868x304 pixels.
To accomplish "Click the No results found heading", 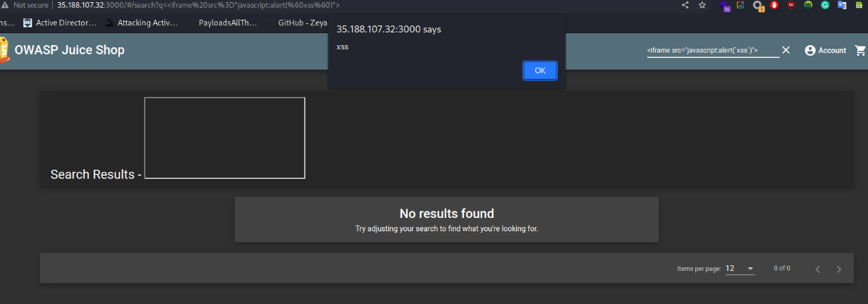I will [446, 214].
